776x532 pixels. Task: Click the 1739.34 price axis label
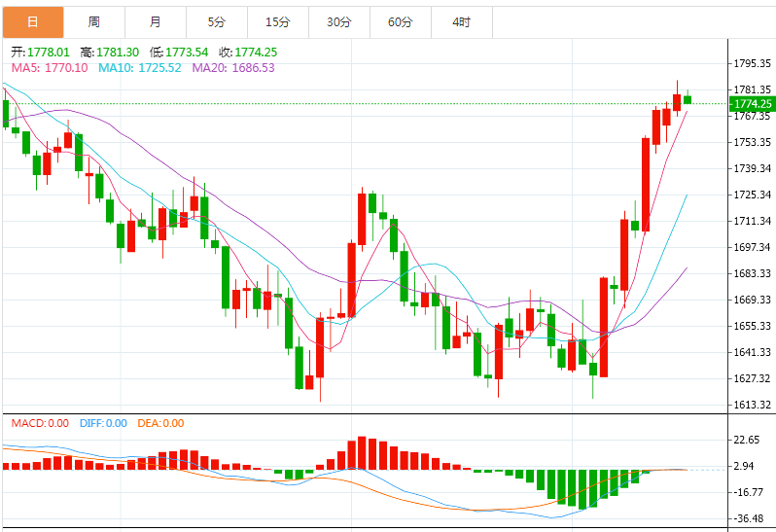753,169
